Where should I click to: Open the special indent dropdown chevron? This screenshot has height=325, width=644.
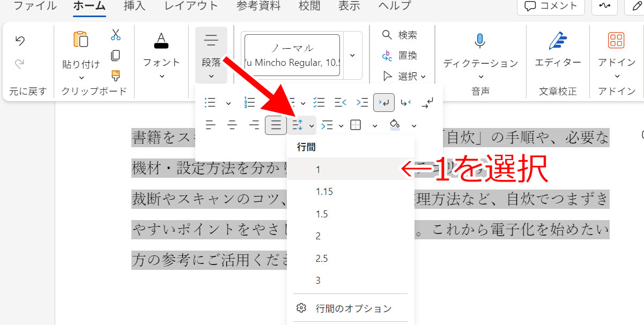point(341,126)
